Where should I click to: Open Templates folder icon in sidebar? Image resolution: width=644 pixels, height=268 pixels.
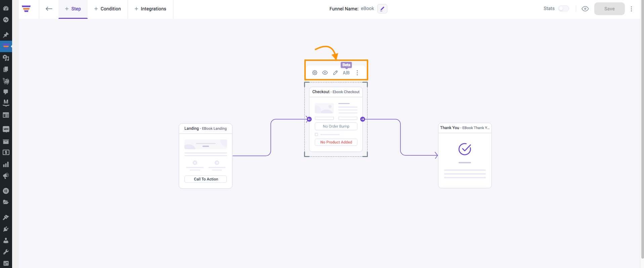coord(6,202)
